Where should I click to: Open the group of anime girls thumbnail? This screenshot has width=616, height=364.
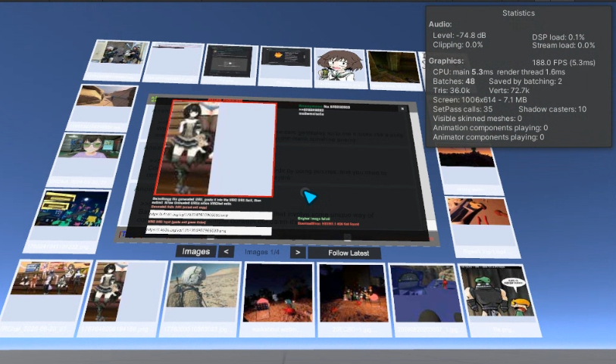pos(47,298)
